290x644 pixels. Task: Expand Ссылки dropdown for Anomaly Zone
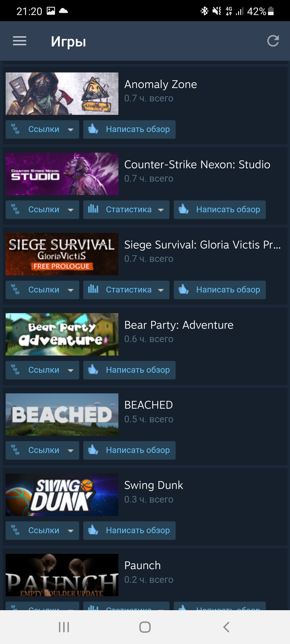point(42,129)
